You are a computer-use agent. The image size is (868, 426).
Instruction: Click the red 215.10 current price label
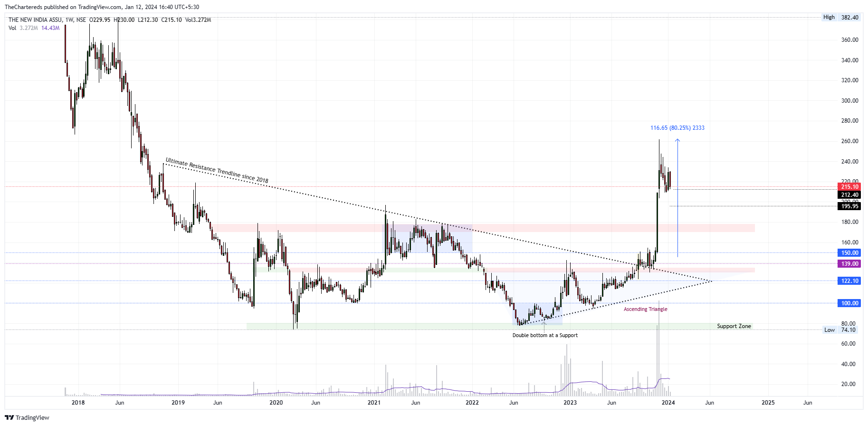849,187
